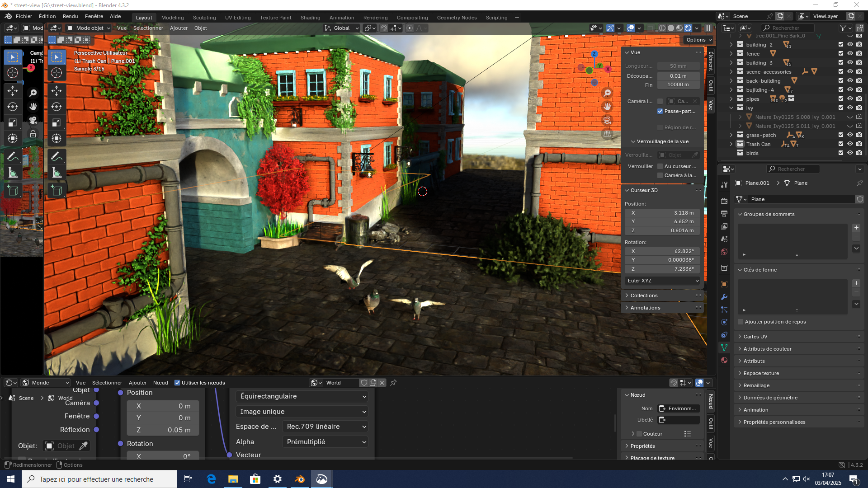This screenshot has height=488, width=868.
Task: Toggle 'Utiliser les nœuds' checkbox
Action: 177,383
